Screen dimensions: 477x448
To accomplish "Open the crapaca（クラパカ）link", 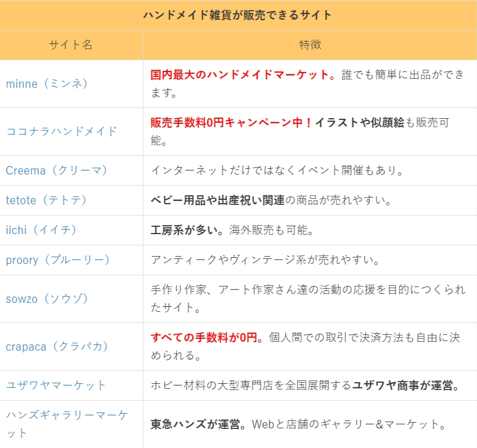I will tap(57, 347).
